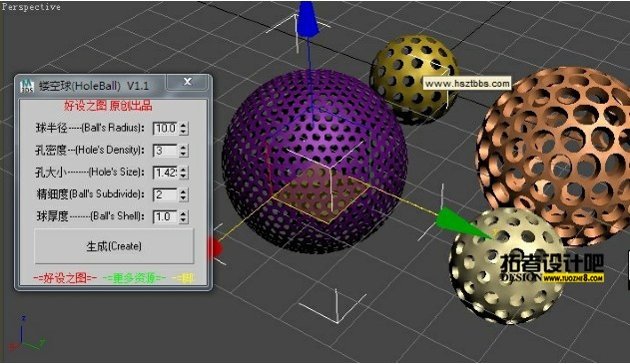
Task: Select the purple hole ball object
Action: tap(315, 161)
